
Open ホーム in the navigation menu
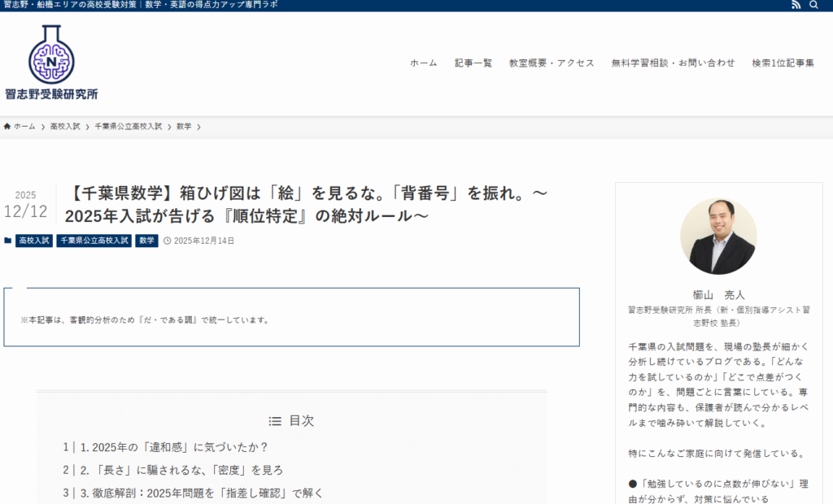coord(423,63)
